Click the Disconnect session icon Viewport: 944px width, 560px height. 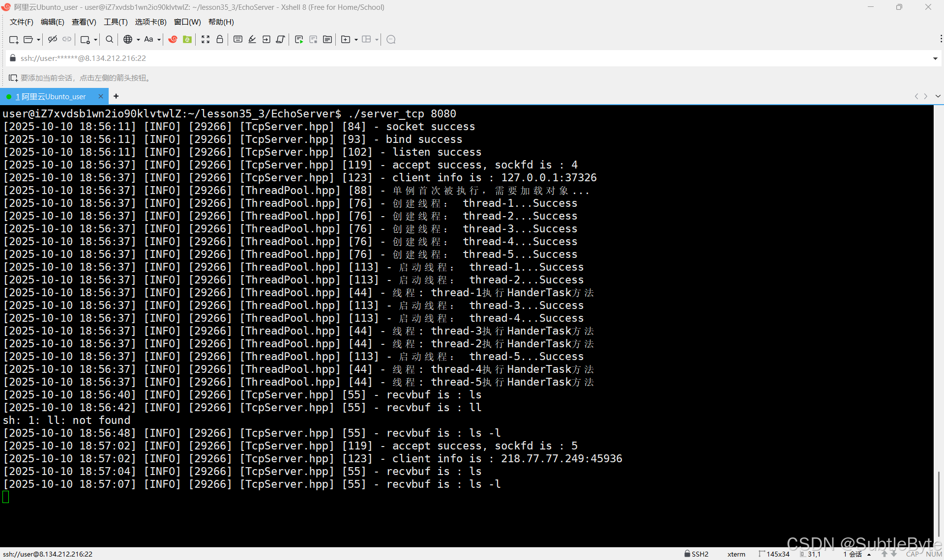pos(53,39)
